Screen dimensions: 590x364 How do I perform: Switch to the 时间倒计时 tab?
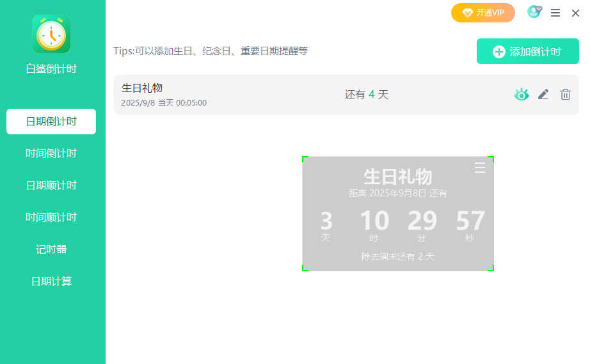51,154
